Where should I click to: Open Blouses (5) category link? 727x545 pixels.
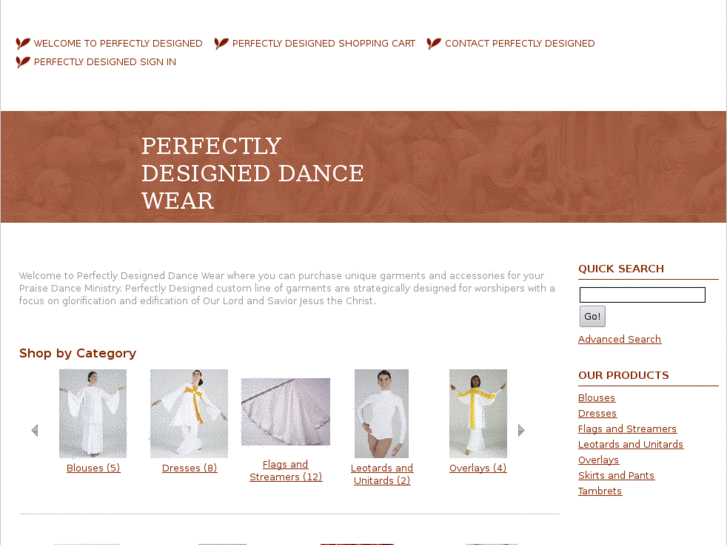click(93, 468)
